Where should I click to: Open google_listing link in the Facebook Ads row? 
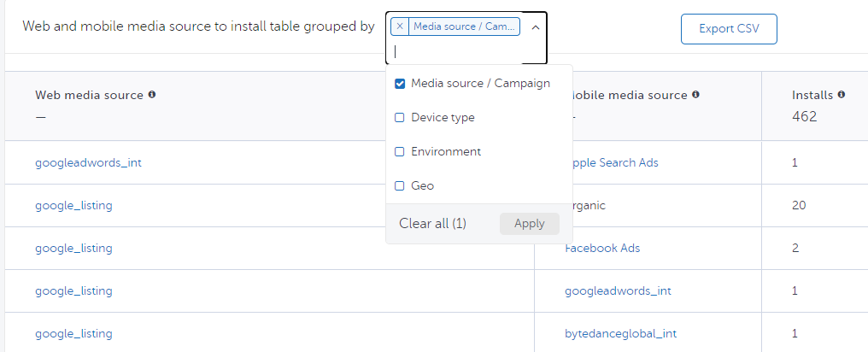(73, 248)
